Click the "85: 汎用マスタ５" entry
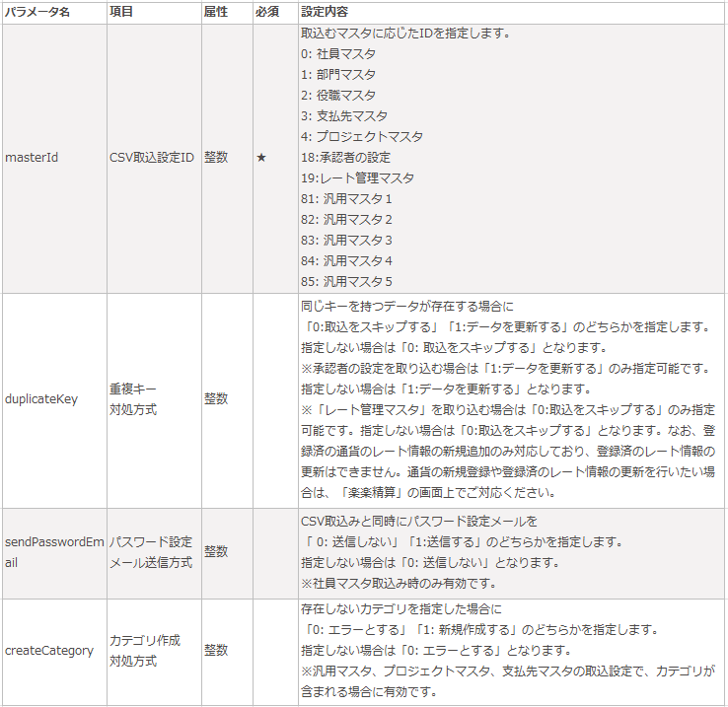 point(346,281)
